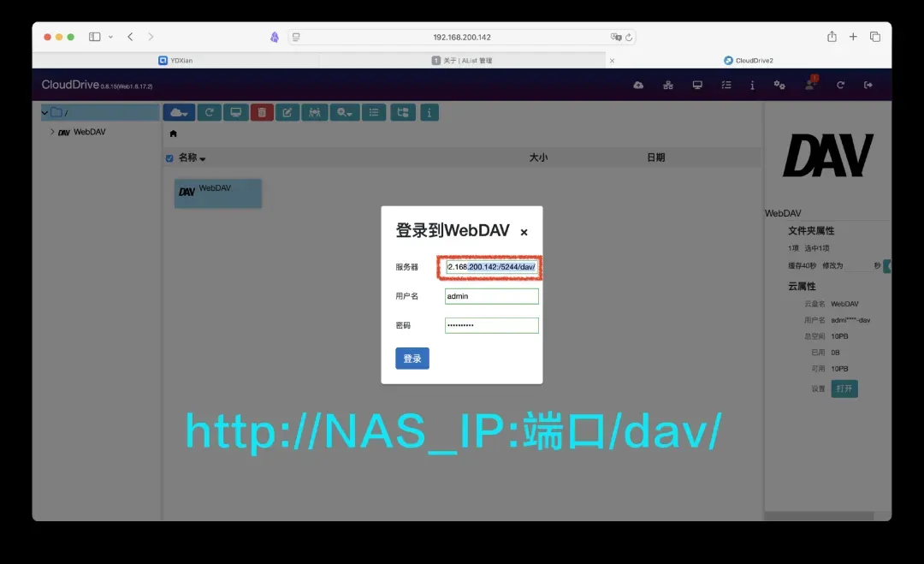This screenshot has width=924, height=564.
Task: Toggle the Safari sidebar button
Action: coord(94,37)
